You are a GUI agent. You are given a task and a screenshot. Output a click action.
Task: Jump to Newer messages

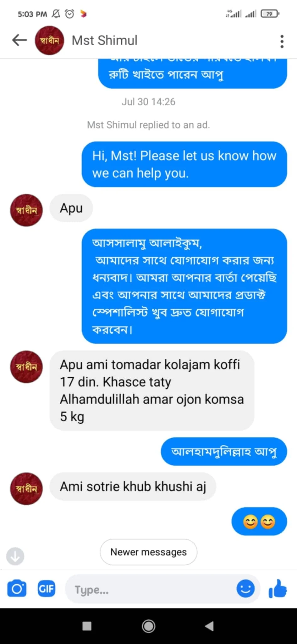pos(148,552)
